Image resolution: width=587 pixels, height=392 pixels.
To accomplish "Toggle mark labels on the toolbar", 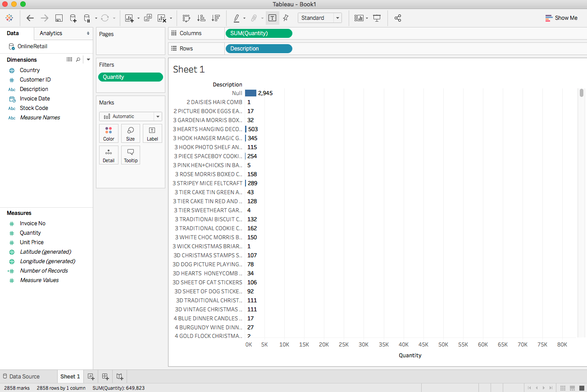I will point(272,18).
